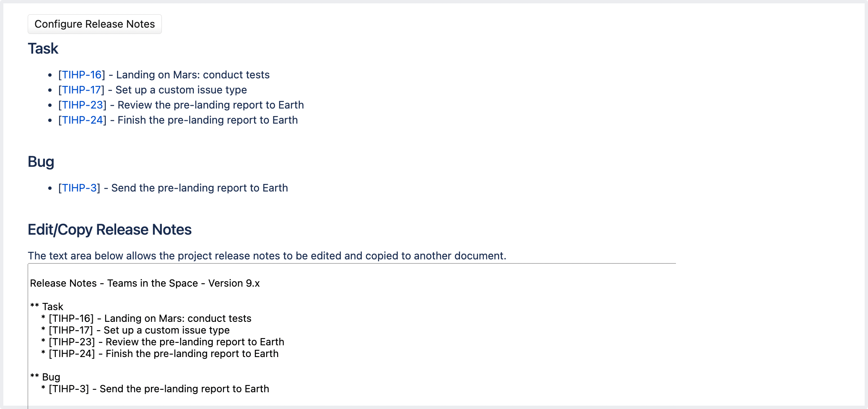Click the Bug section heading
868x409 pixels.
pos(41,161)
